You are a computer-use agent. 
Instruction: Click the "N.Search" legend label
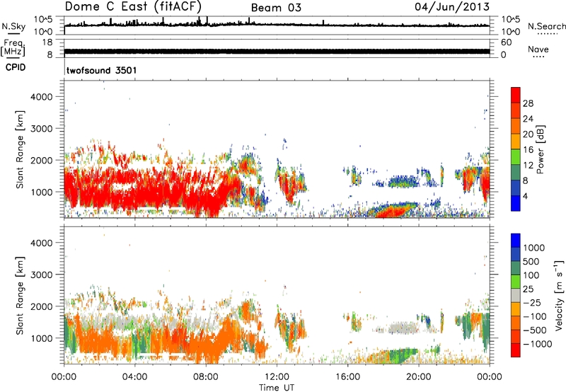[x=547, y=26]
